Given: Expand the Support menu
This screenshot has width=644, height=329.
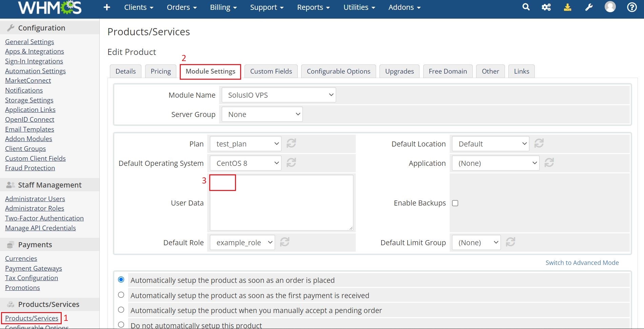Looking at the screenshot, I should [267, 7].
